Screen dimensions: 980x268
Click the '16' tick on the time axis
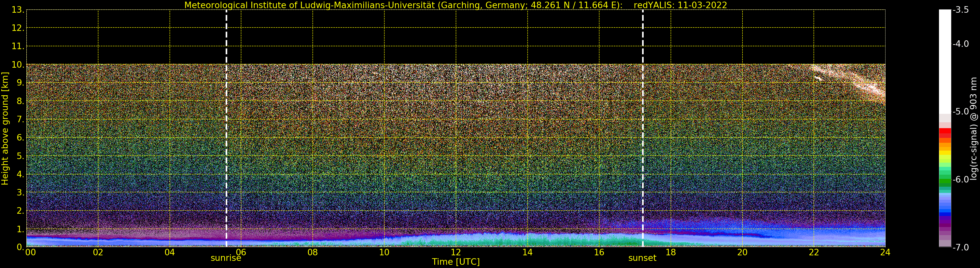pyautogui.click(x=599, y=252)
